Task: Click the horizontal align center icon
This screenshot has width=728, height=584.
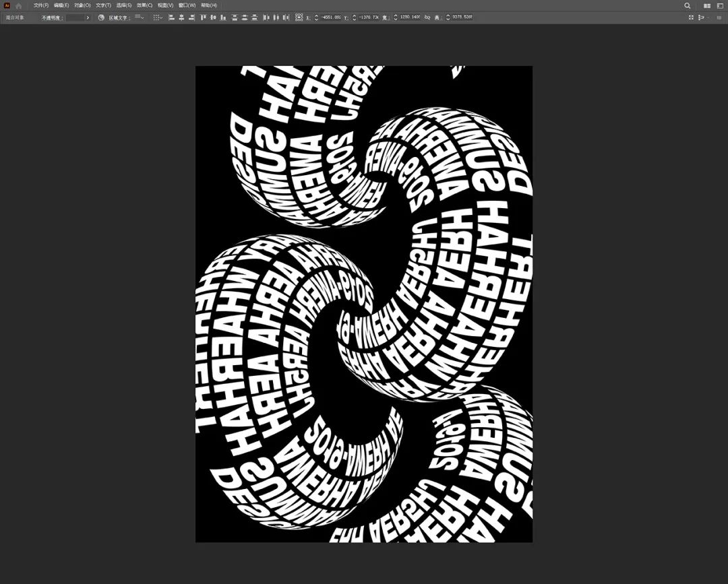Action: pyautogui.click(x=181, y=17)
